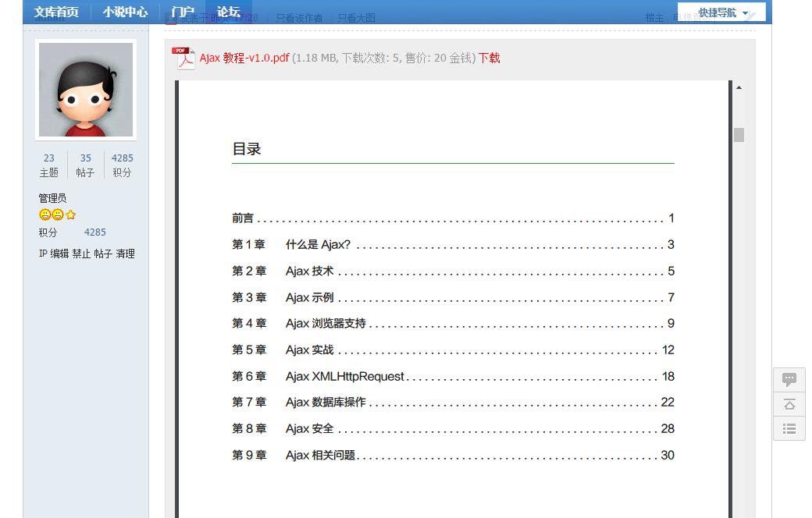Click the PDF preview scrollbar thumb
The image size is (812, 518).
[739, 134]
